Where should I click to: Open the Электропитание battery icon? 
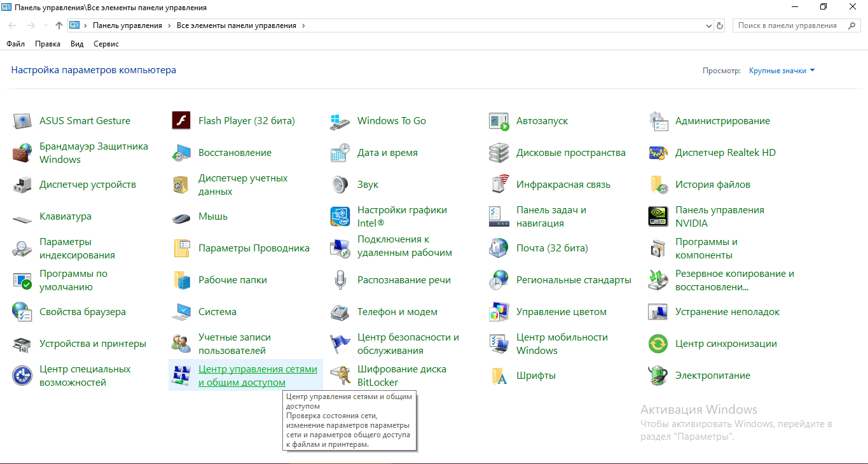659,376
